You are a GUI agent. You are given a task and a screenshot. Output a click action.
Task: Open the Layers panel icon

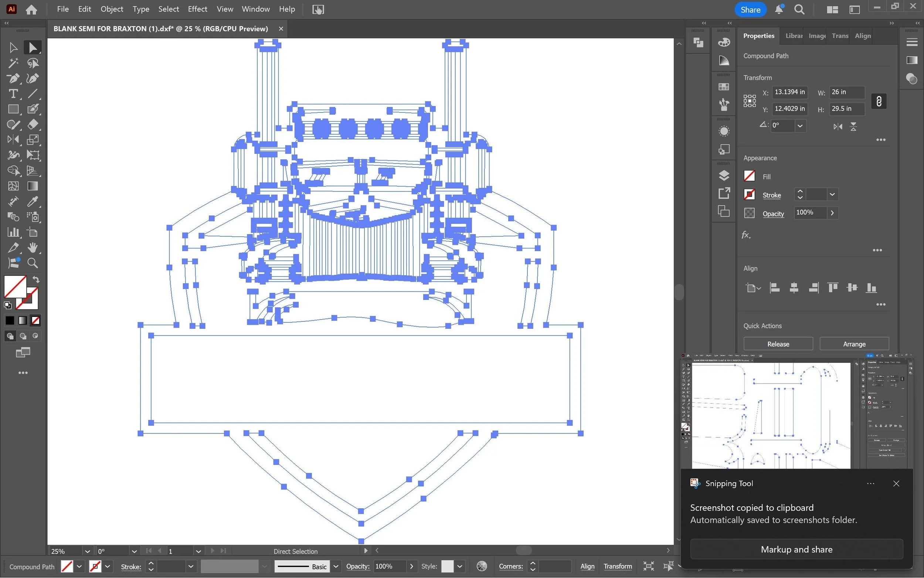pos(723,175)
